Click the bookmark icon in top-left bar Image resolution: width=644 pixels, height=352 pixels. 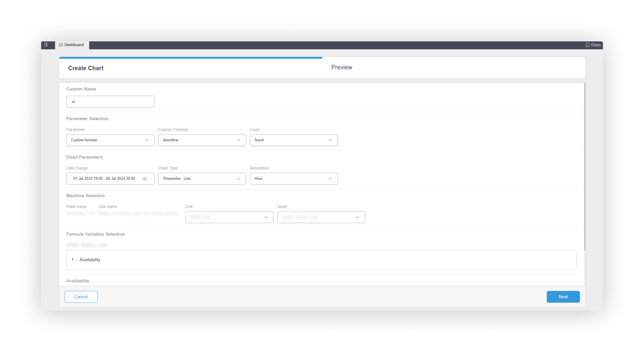point(46,45)
